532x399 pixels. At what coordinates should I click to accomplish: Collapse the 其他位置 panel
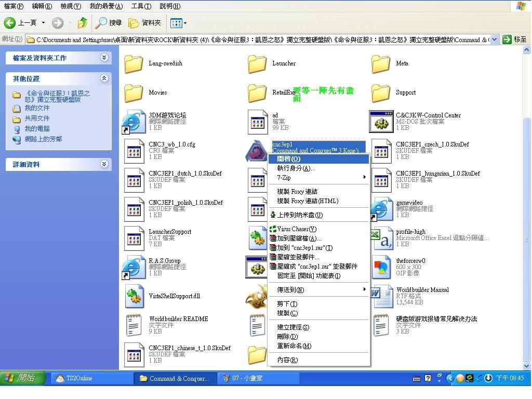[104, 78]
